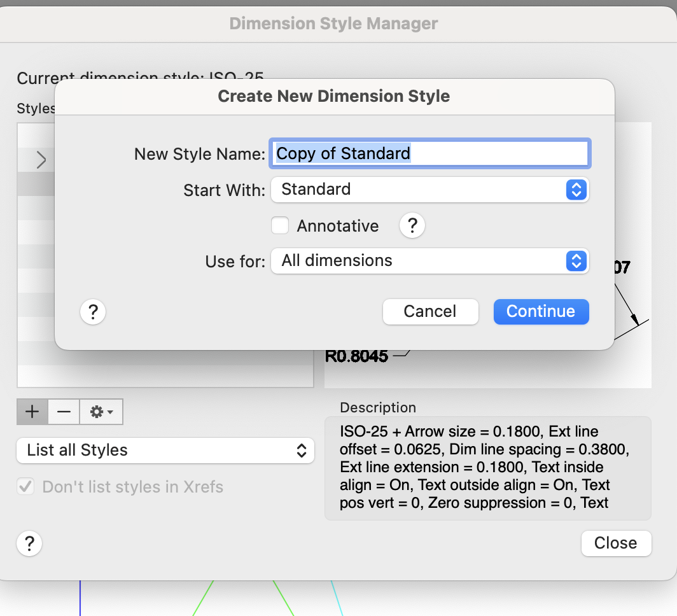Close the Dimension Style Manager
677x616 pixels.
(x=616, y=543)
